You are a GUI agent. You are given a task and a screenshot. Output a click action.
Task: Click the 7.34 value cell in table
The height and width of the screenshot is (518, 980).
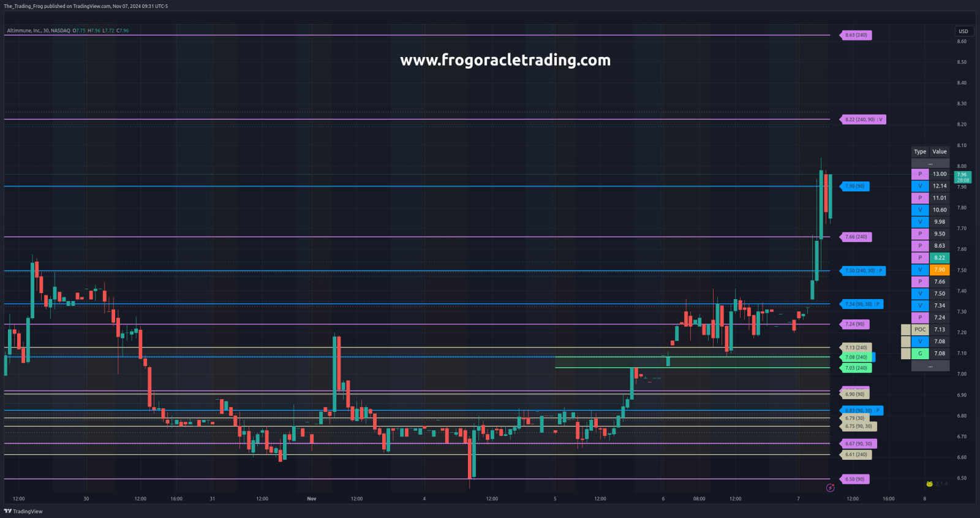tap(940, 305)
